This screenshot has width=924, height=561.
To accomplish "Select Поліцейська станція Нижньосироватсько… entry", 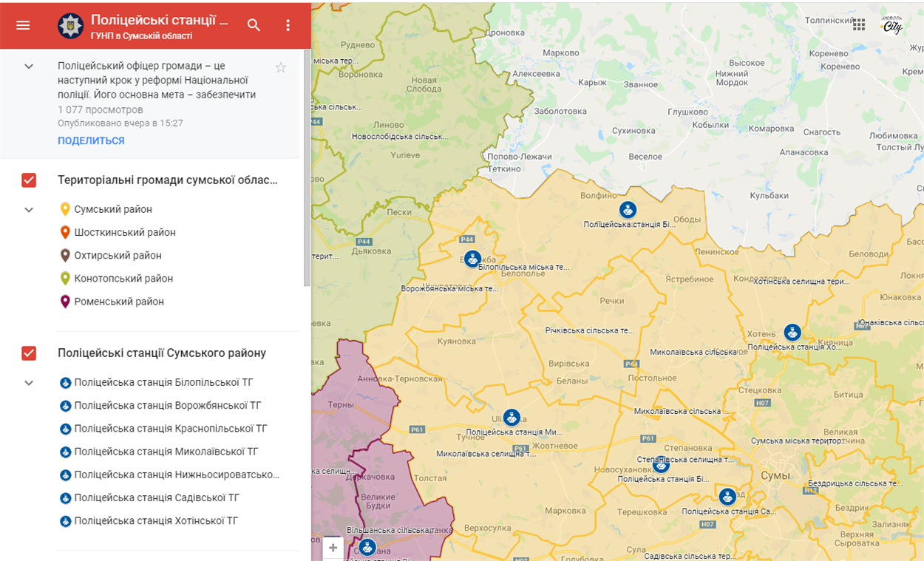I will tap(177, 475).
